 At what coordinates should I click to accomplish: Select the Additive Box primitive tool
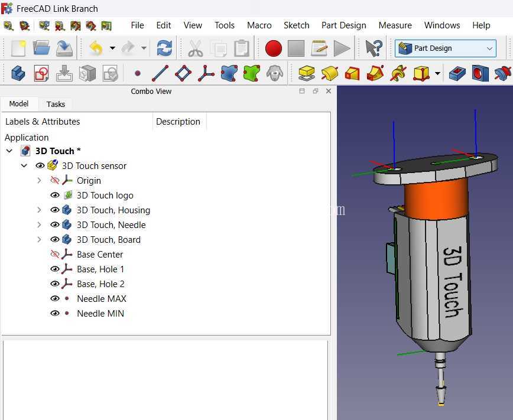coord(421,73)
